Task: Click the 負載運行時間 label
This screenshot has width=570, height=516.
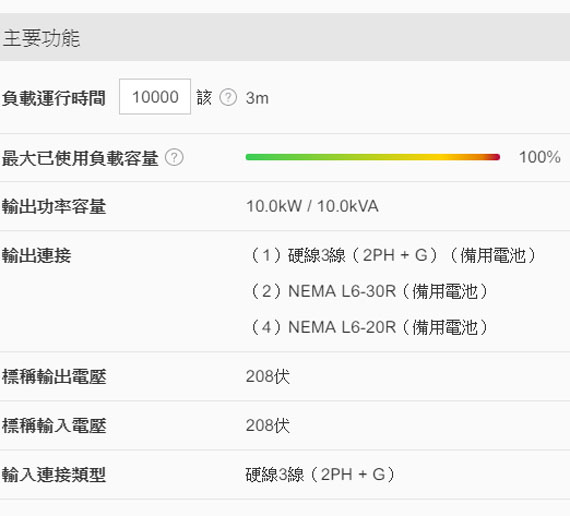Action: 54,98
